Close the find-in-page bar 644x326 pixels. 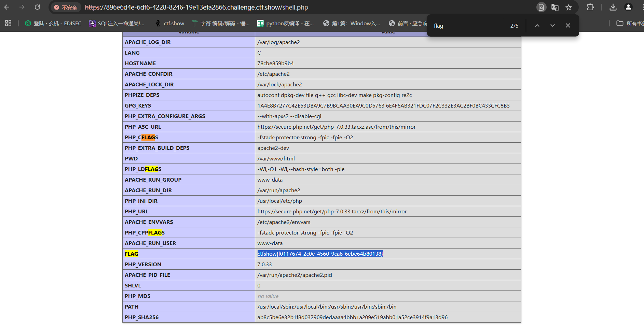click(568, 26)
